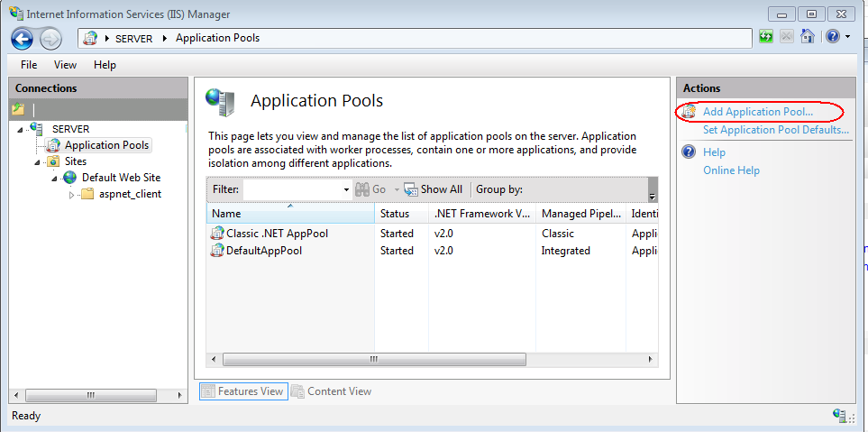The width and height of the screenshot is (868, 432).
Task: Click Set Application Pool Defaults link
Action: (x=775, y=130)
